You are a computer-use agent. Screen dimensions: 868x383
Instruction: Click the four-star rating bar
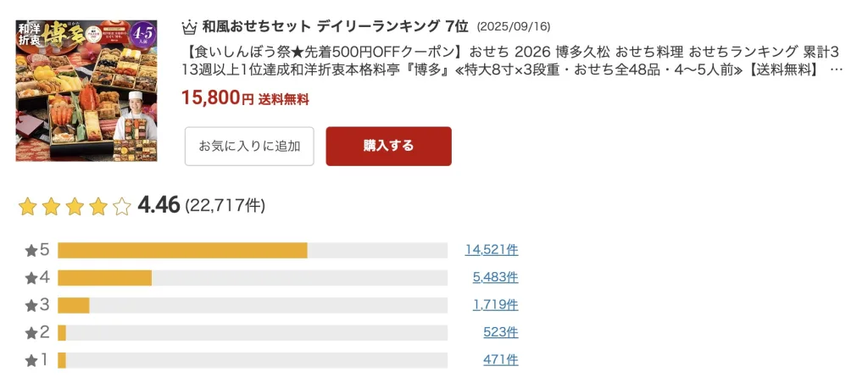click(x=252, y=278)
